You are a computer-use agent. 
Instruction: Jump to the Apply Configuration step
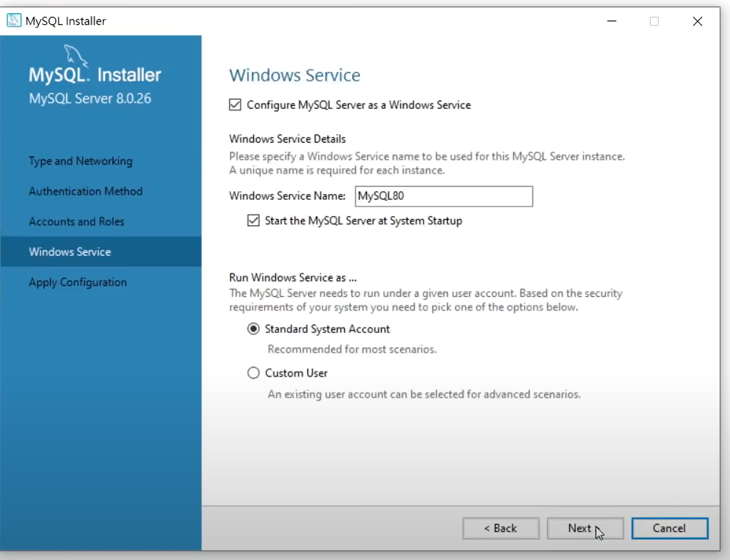click(x=78, y=282)
